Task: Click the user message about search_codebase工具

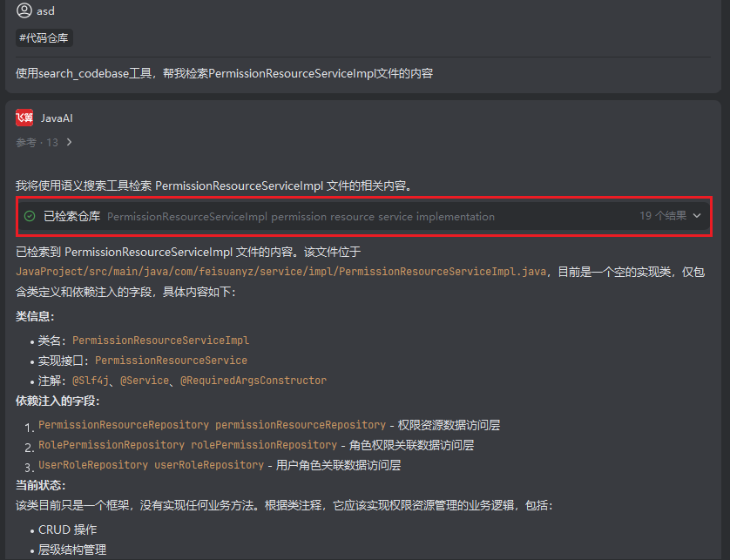Action: coord(224,73)
